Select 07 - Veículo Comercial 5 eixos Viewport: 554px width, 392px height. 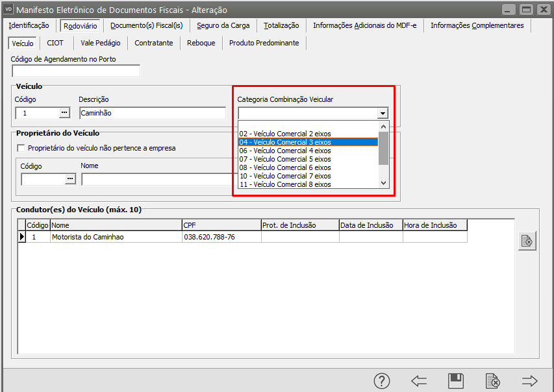[308, 159]
